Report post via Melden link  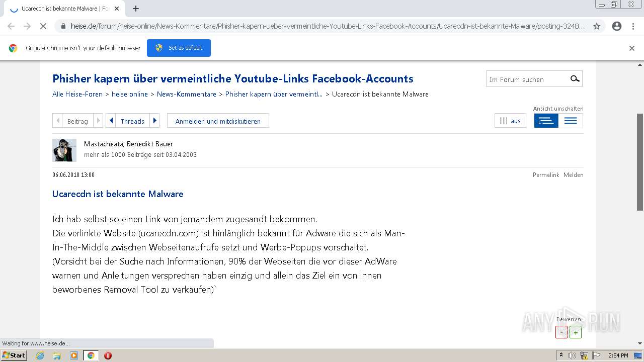574,175
